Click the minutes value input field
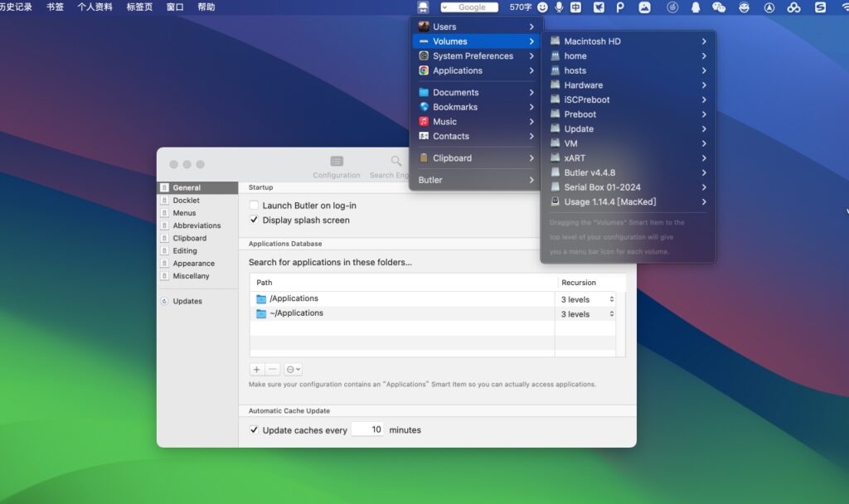 point(367,429)
